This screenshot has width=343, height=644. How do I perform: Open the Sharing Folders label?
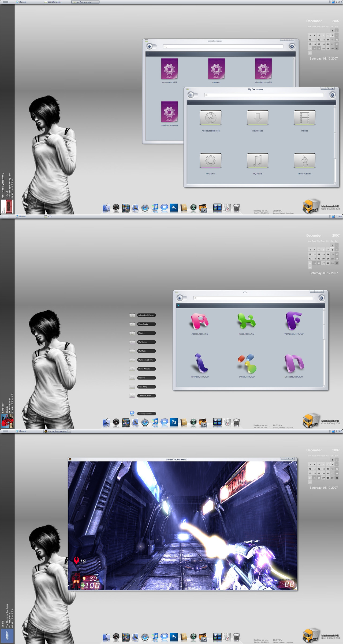click(x=146, y=414)
